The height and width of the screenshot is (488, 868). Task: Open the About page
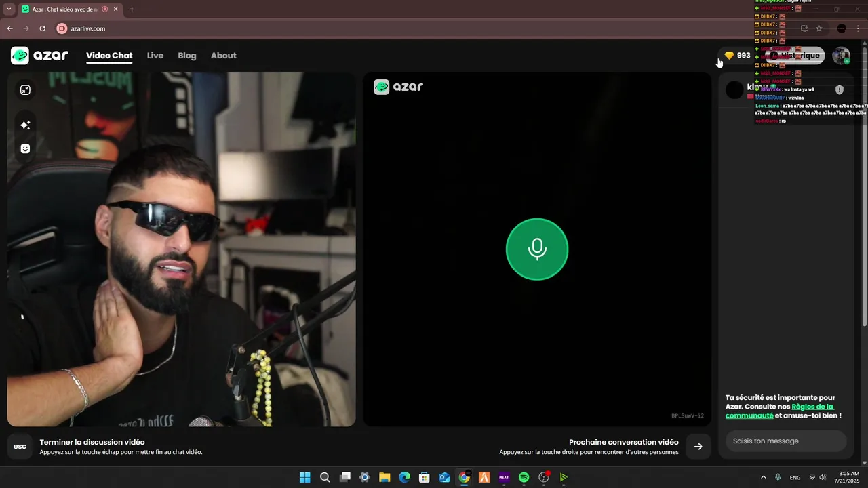[224, 56]
